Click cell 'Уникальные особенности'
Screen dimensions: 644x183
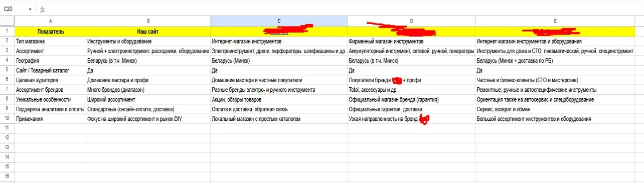50,100
